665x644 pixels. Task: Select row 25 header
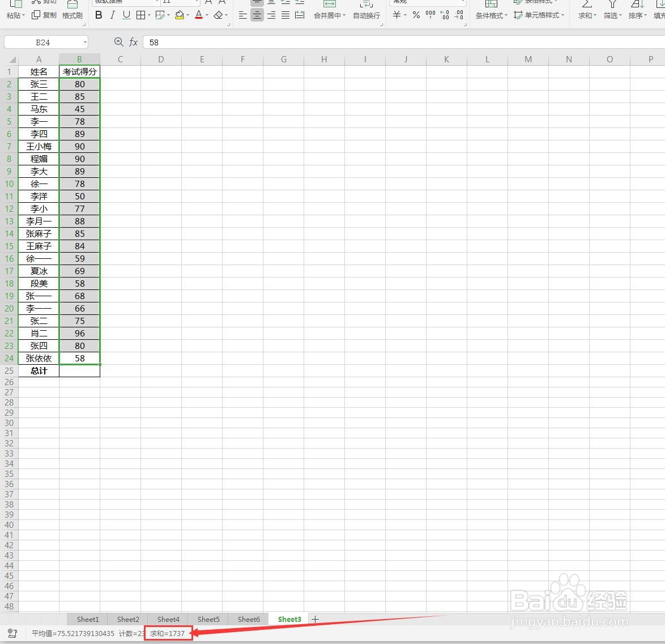tap(9, 371)
